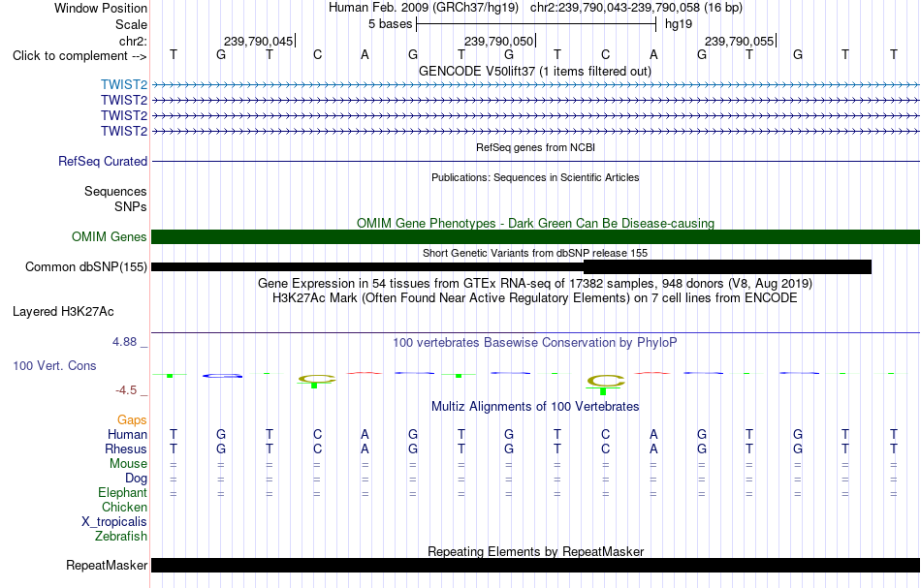Viewport: 921px width, 588px height.
Task: Click the OMIM Gene Phenotypes green title
Action: click(x=536, y=224)
